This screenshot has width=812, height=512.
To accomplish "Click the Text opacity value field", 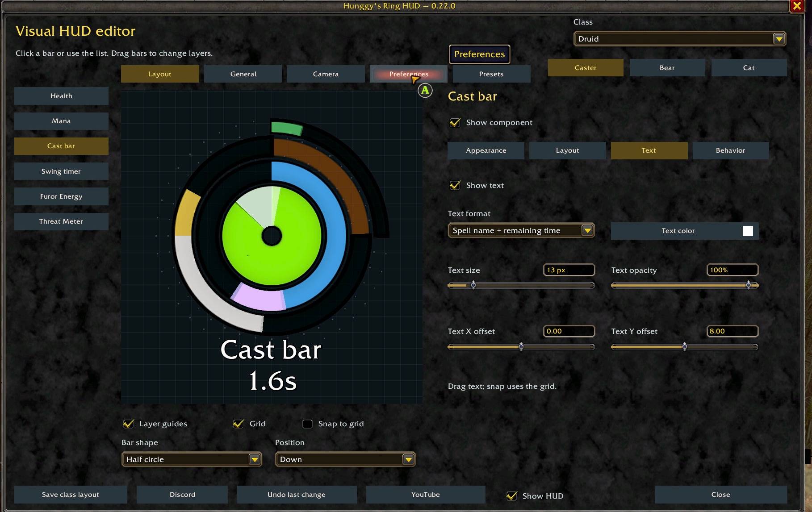I will pyautogui.click(x=732, y=270).
